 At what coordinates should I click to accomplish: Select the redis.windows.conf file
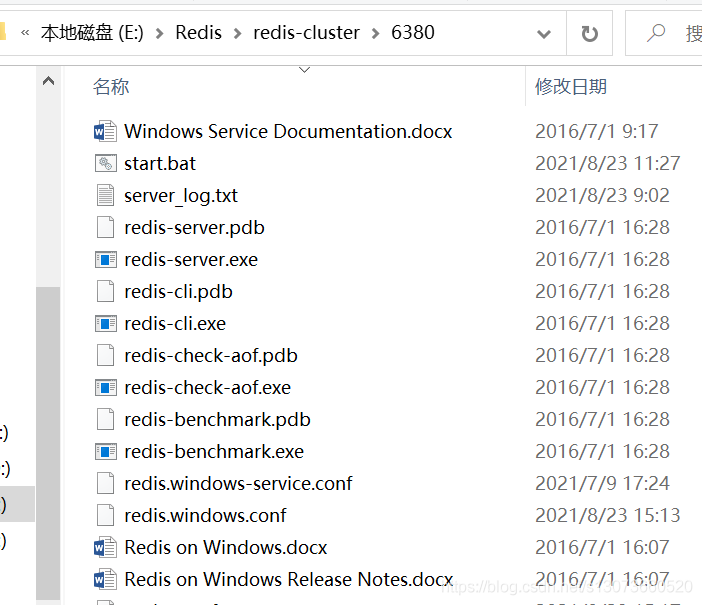205,515
